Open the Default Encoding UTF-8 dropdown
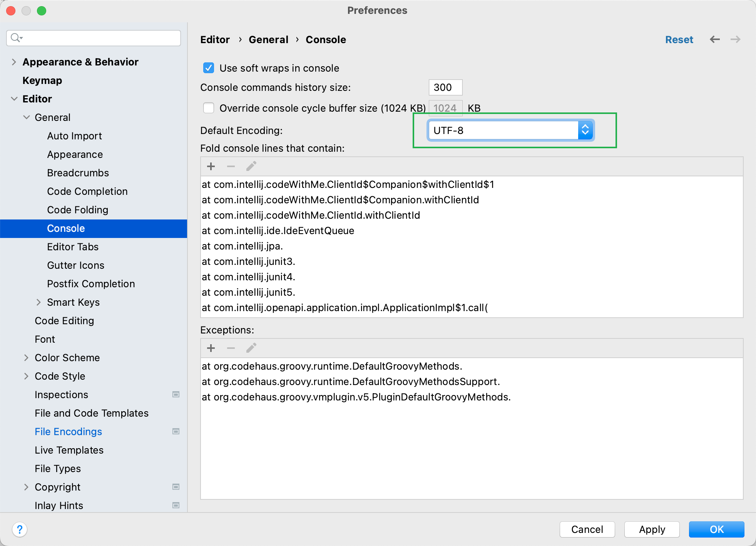Viewport: 756px width, 546px height. (510, 131)
